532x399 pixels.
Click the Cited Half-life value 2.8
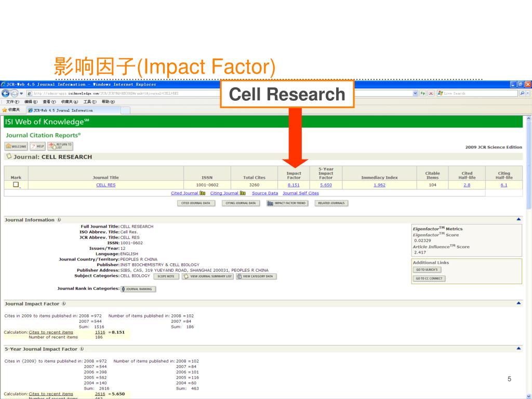[x=467, y=185]
